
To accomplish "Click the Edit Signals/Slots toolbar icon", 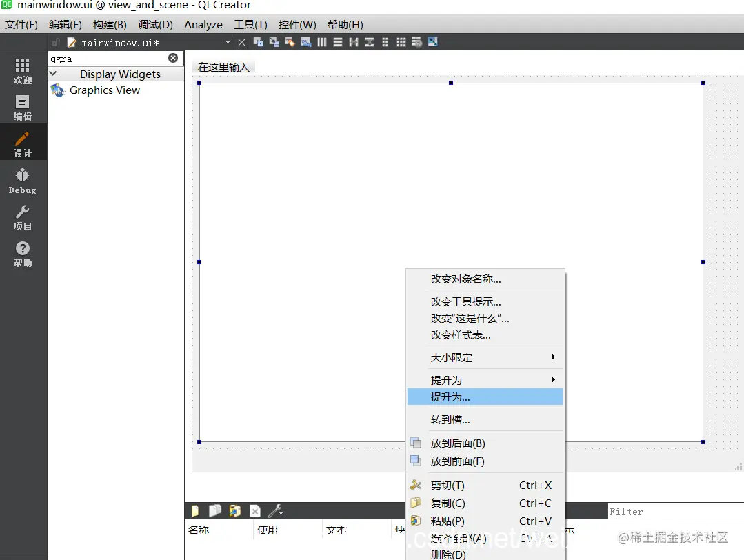I will point(274,42).
